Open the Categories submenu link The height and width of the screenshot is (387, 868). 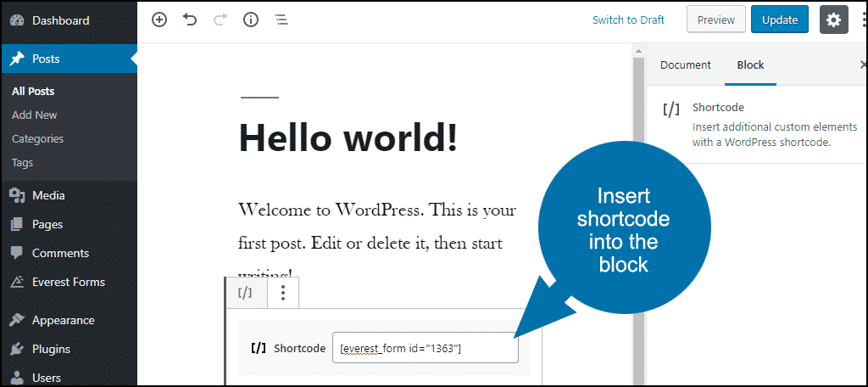37,138
